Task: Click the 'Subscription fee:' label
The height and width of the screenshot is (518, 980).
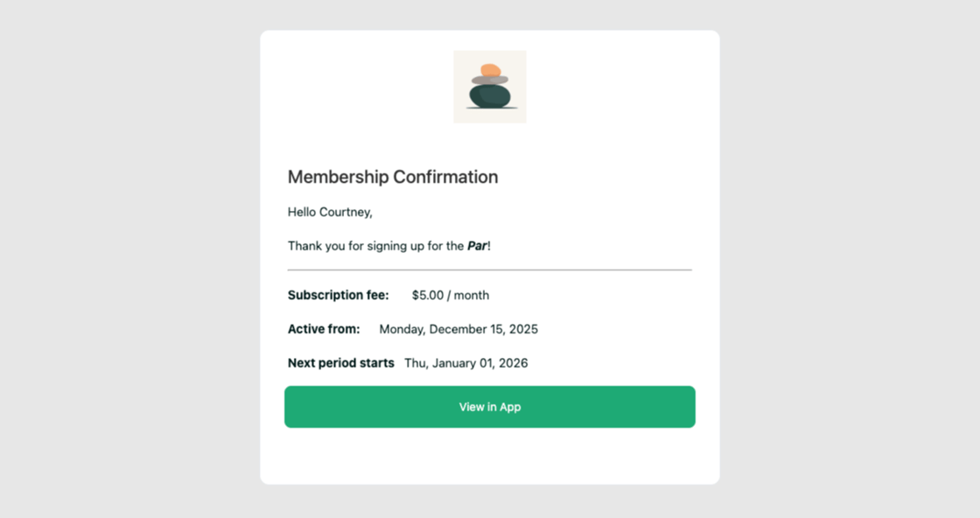Action: point(338,295)
